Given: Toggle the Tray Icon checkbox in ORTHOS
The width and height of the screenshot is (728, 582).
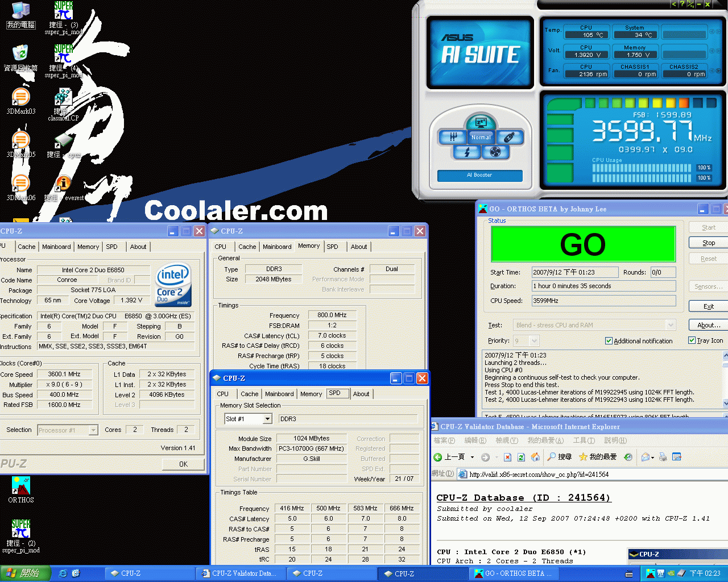Looking at the screenshot, I should click(692, 340).
